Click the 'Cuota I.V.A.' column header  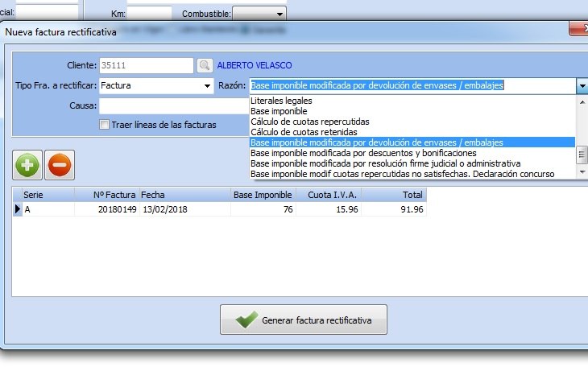click(x=329, y=195)
